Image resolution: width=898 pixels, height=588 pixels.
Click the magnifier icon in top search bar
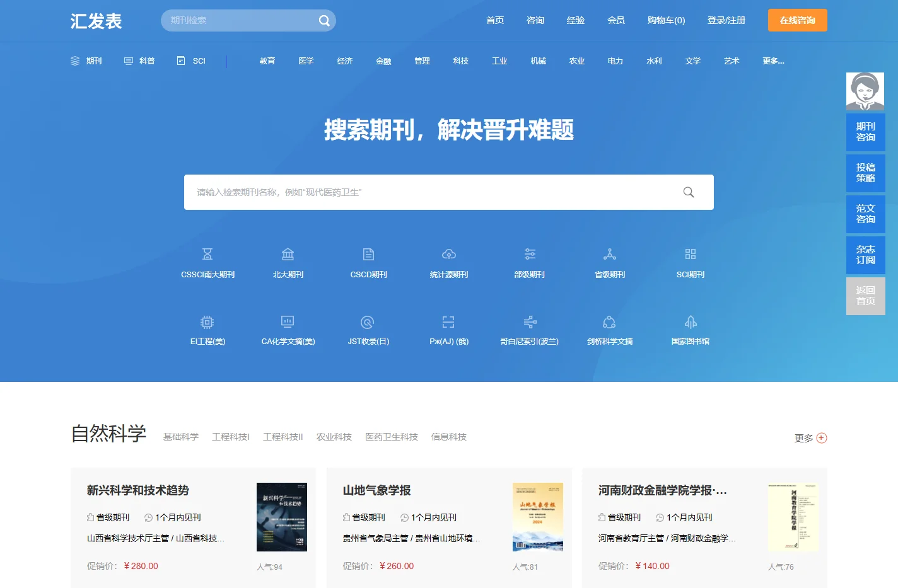tap(324, 20)
